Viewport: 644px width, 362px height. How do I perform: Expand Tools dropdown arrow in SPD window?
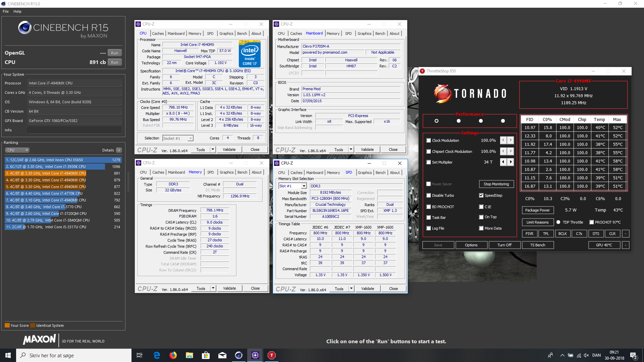(x=351, y=289)
